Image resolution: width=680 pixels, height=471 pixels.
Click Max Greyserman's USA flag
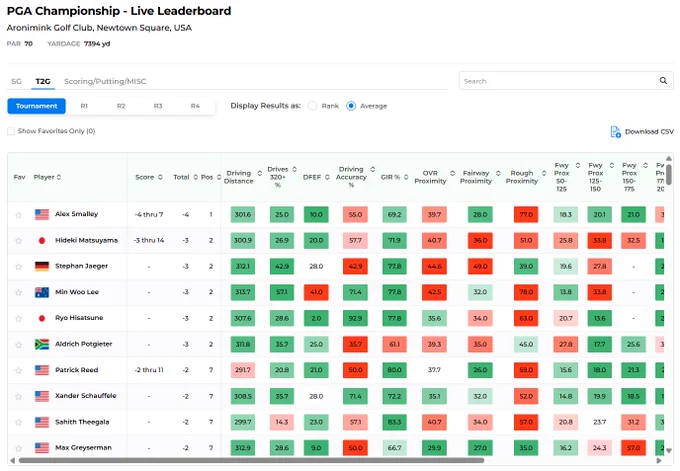tap(42, 448)
